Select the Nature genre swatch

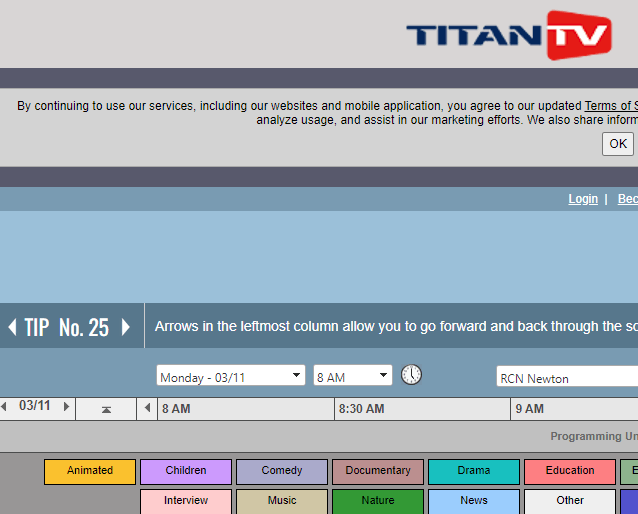(x=378, y=501)
